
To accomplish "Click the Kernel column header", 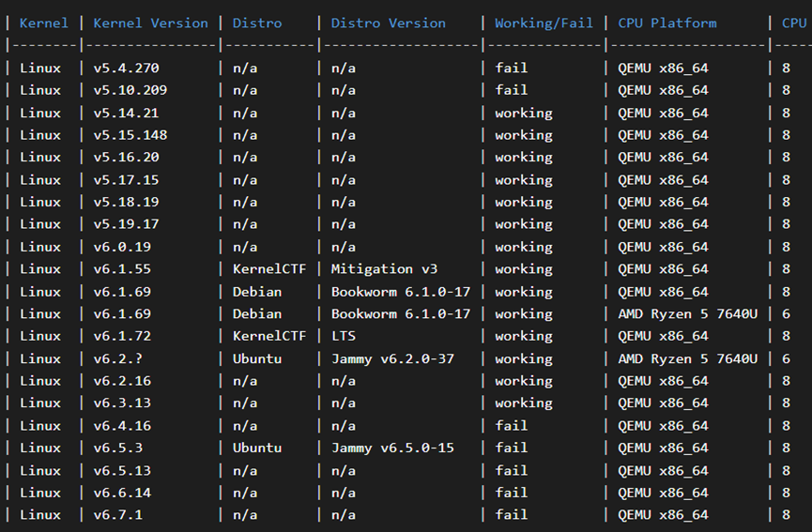I will 44,23.
